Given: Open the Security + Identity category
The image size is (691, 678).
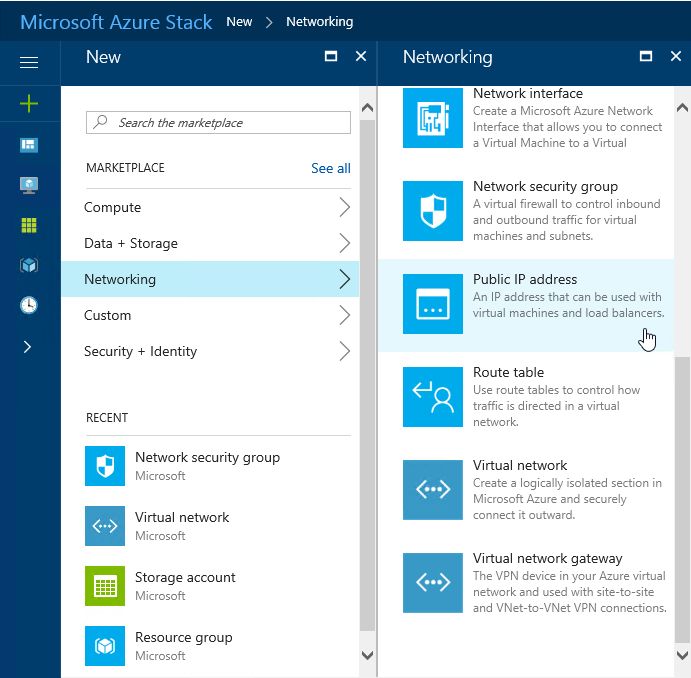Looking at the screenshot, I should tap(210, 351).
